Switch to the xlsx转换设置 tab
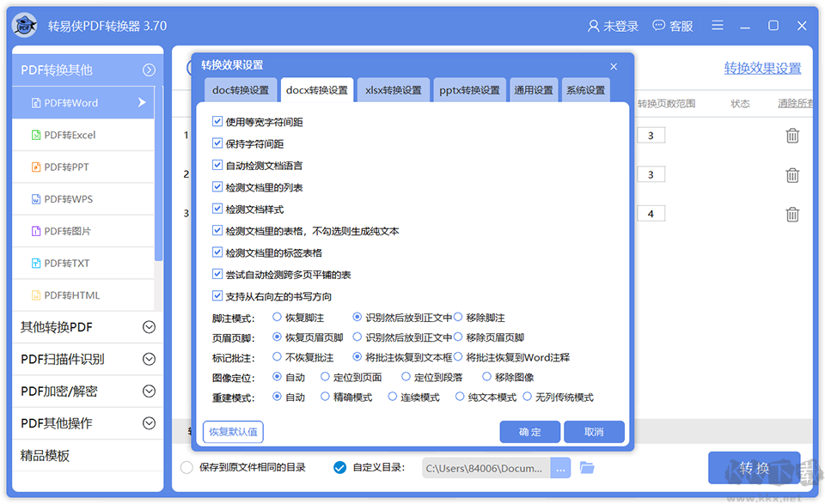825x504 pixels. (394, 88)
